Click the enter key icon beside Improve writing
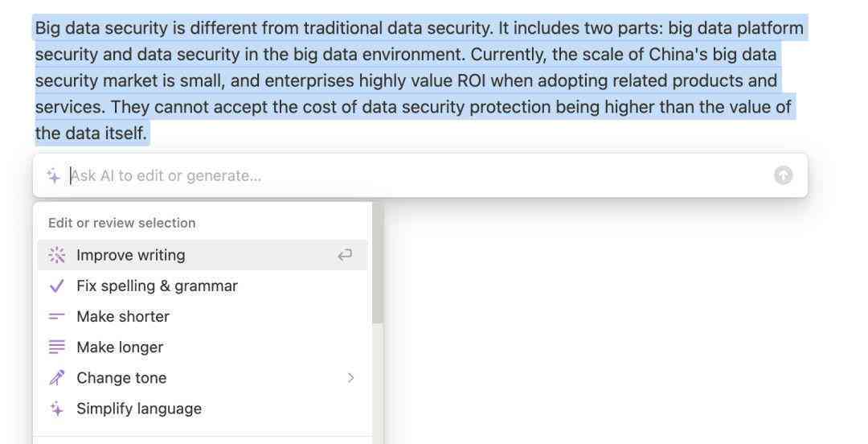The width and height of the screenshot is (868, 444). (x=345, y=255)
